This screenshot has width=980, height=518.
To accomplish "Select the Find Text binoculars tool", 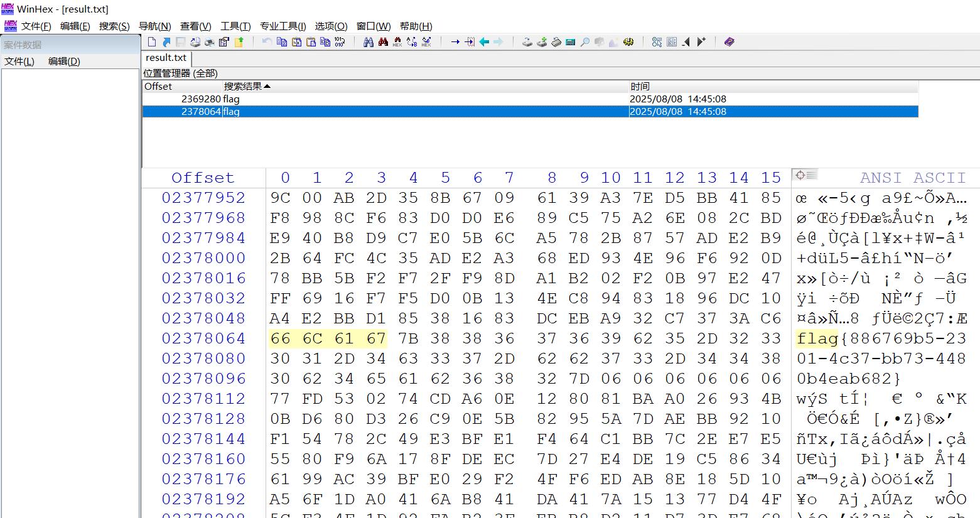I will tap(369, 41).
